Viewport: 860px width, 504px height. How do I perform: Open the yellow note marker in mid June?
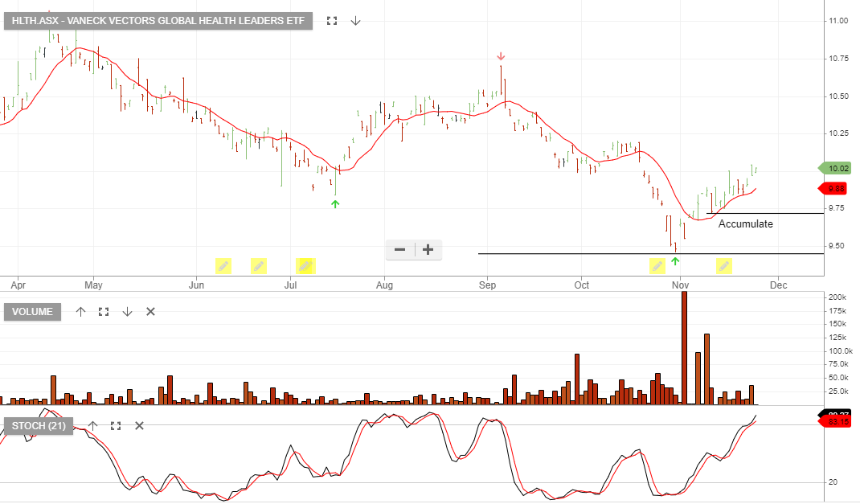259,266
